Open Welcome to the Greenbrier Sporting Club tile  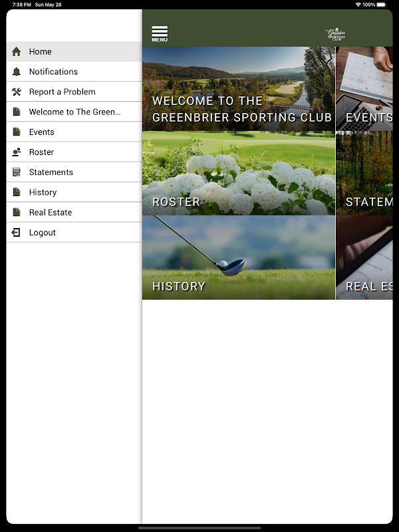(239, 89)
